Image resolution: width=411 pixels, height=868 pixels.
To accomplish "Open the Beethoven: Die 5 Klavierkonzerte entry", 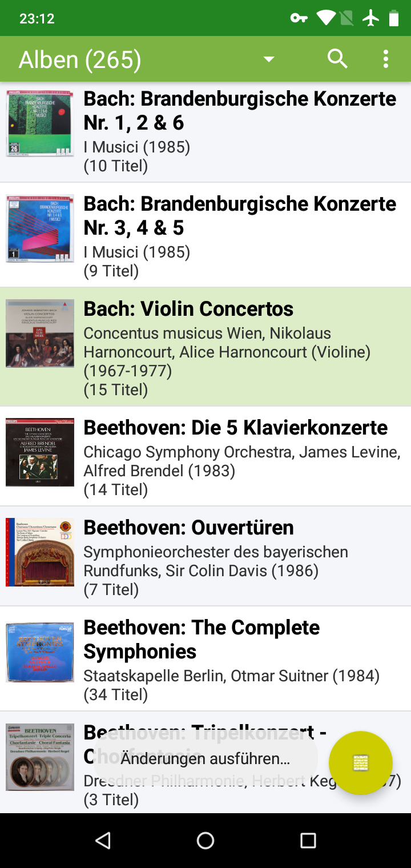I will [235, 428].
